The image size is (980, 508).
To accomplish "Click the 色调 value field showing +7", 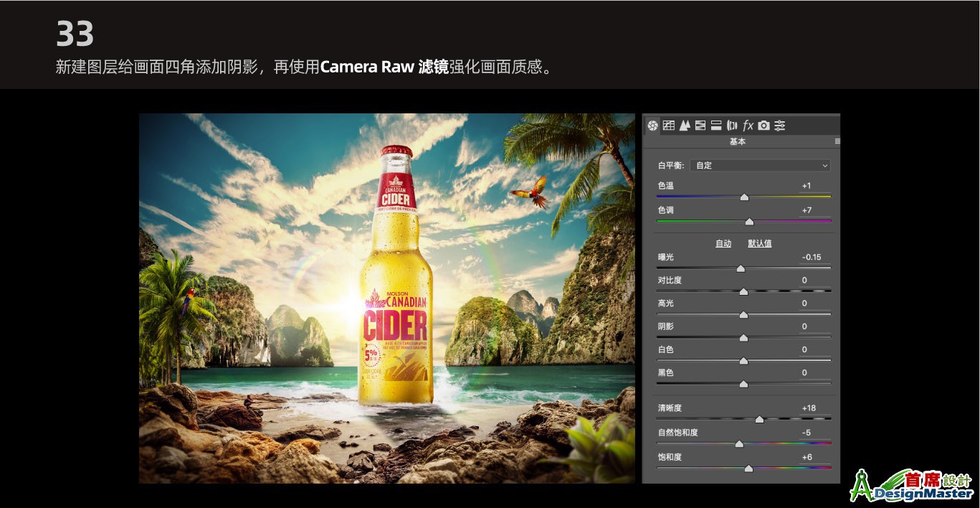I will pos(815,210).
